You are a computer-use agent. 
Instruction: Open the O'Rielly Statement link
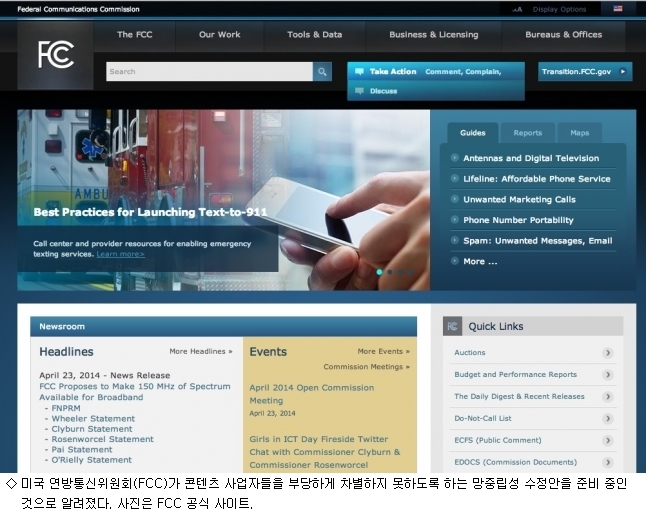[91, 460]
